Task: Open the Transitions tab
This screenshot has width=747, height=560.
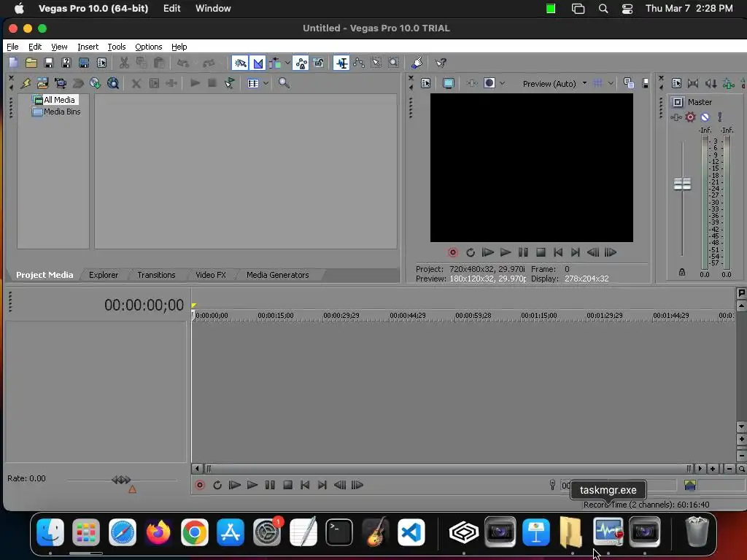Action: [x=156, y=275]
